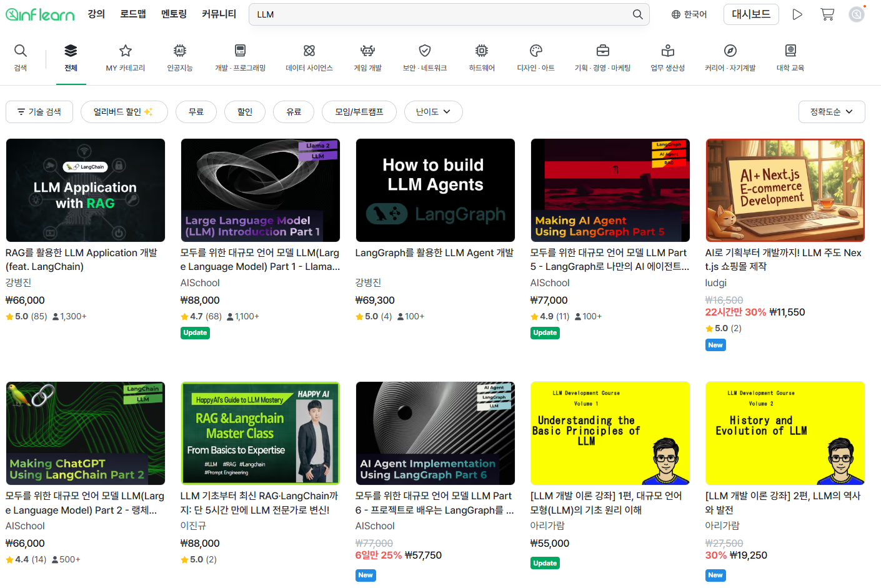881x588 pixels.
Task: Open the 로드맵 menu
Action: pos(133,14)
